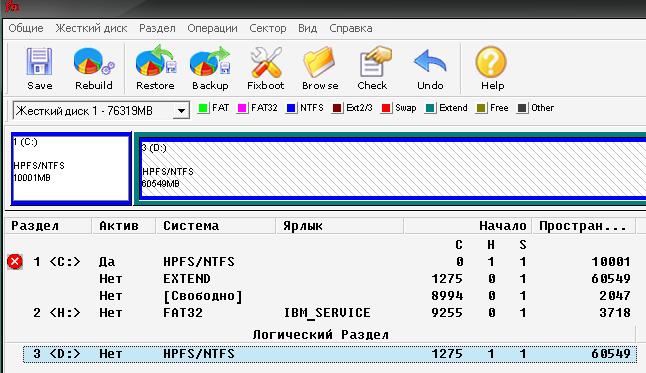The height and width of the screenshot is (373, 646).
Task: Click the size value 10001 in table
Action: [x=611, y=262]
